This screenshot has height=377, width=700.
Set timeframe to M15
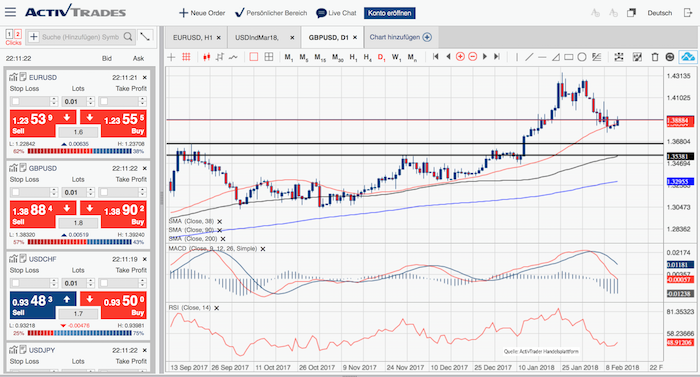point(320,57)
